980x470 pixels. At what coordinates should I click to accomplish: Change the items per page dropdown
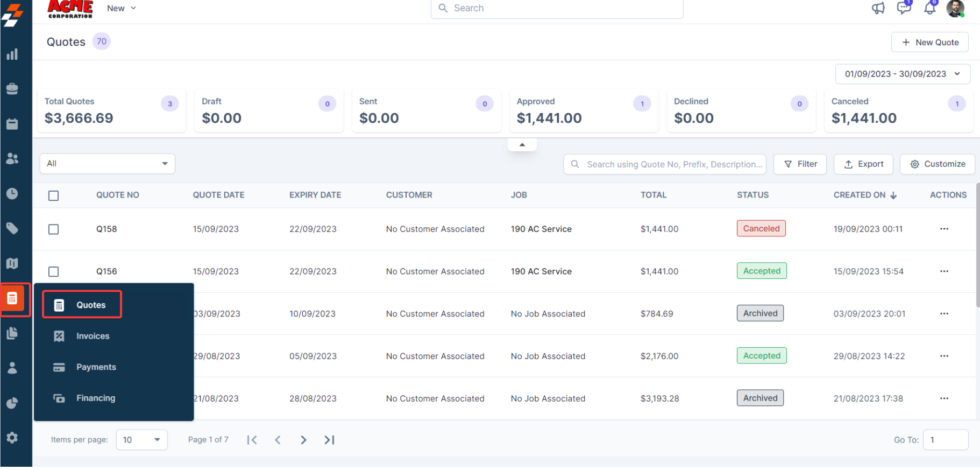141,440
